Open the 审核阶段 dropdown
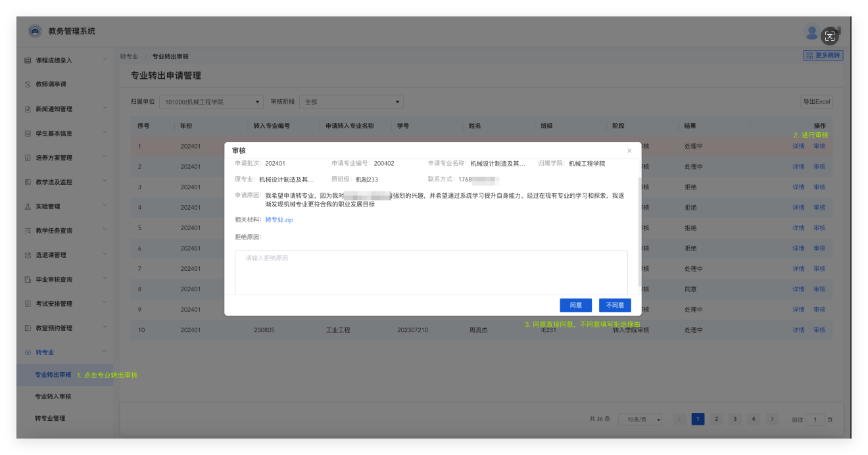 coord(351,102)
